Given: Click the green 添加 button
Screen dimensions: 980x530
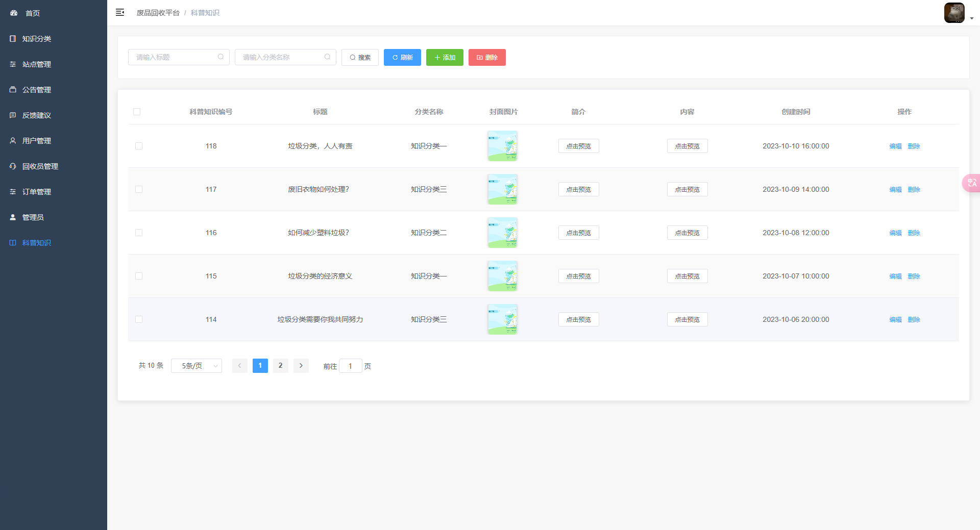Looking at the screenshot, I should pos(445,57).
